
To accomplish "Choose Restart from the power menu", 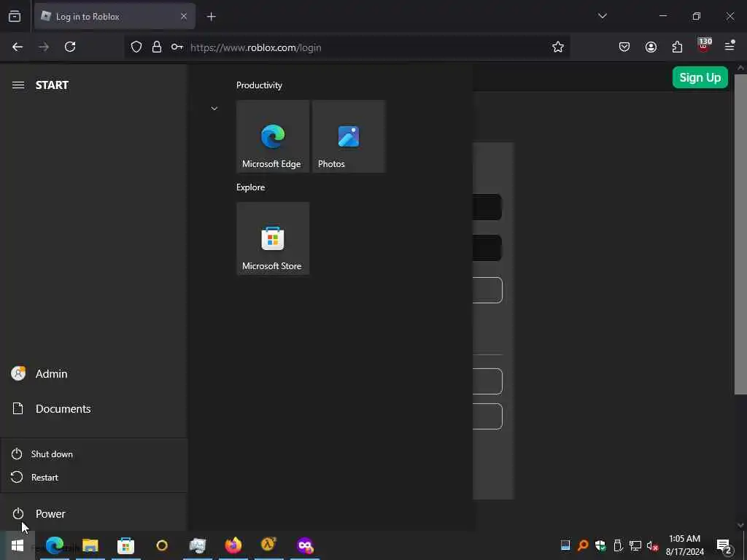I will (x=94, y=477).
